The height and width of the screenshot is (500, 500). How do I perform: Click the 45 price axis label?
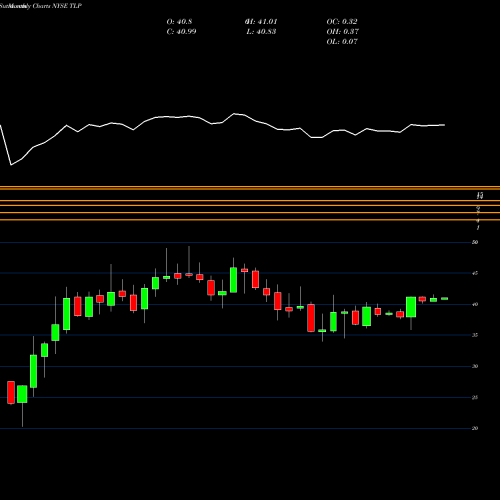[475, 273]
